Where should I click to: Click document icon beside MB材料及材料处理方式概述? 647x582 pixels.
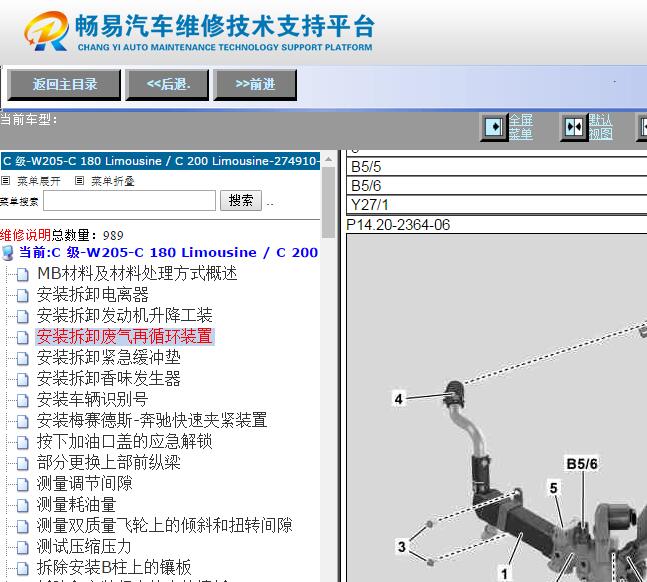23,274
